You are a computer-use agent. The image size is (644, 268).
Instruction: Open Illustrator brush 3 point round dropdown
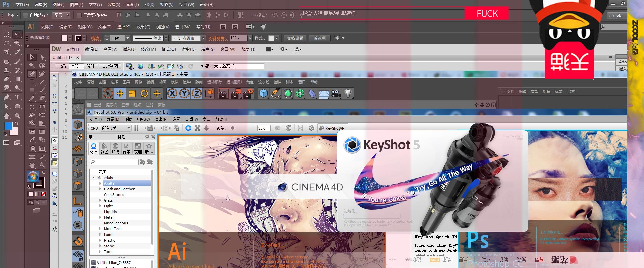tap(203, 38)
